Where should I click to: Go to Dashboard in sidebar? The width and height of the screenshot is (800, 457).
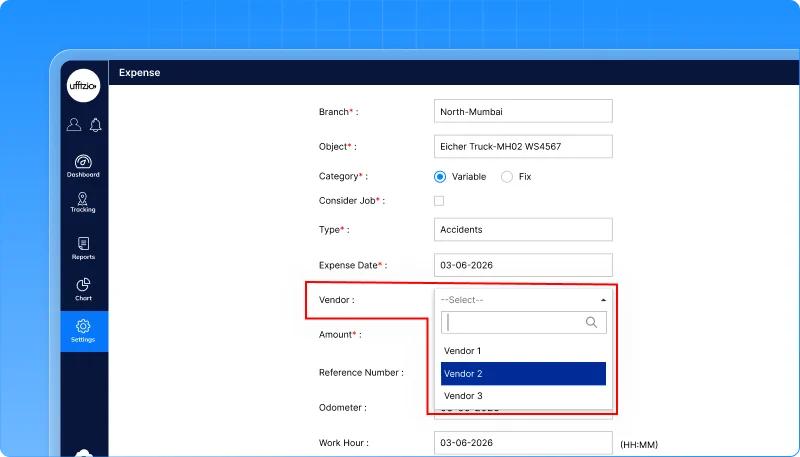[83, 166]
